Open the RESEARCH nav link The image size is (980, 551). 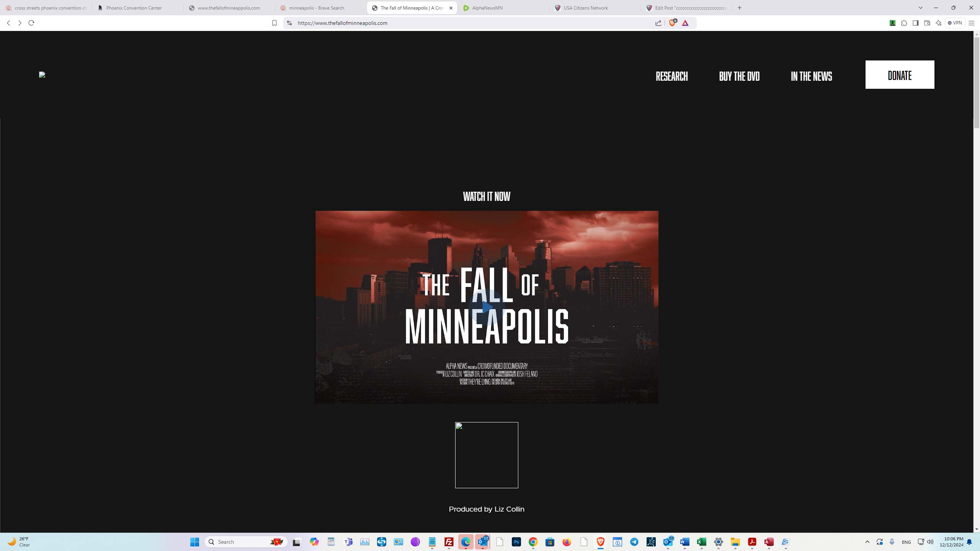tap(671, 76)
